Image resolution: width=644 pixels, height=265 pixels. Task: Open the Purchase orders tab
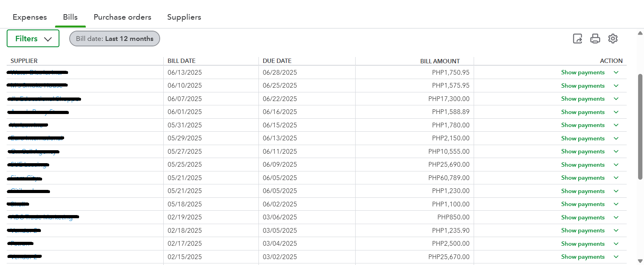pos(122,17)
